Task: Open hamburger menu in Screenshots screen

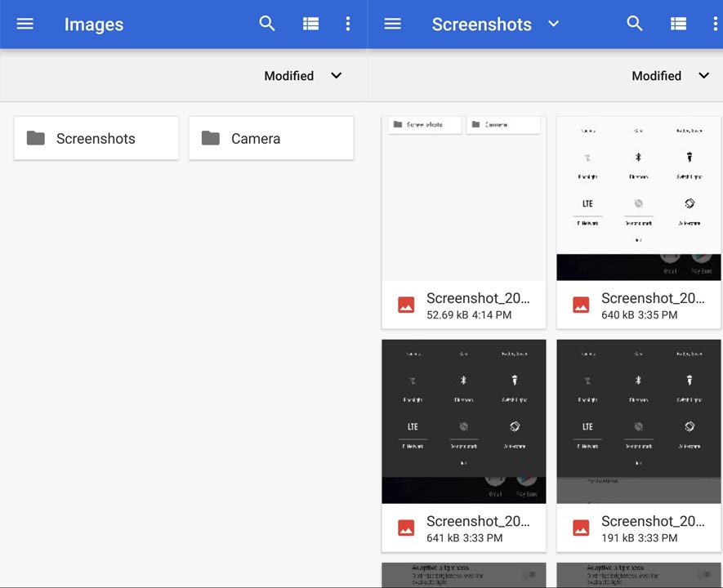Action: (392, 24)
